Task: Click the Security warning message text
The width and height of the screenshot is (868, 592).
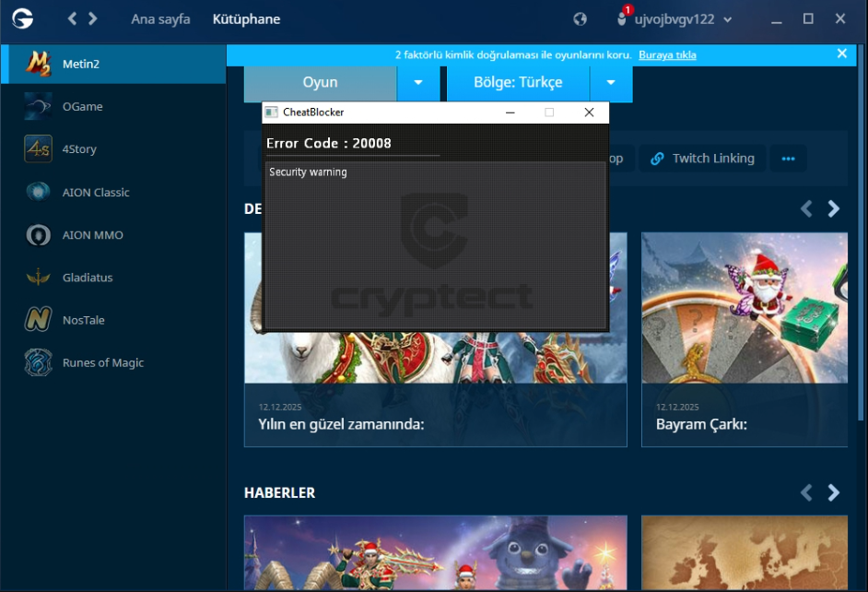Action: 308,172
